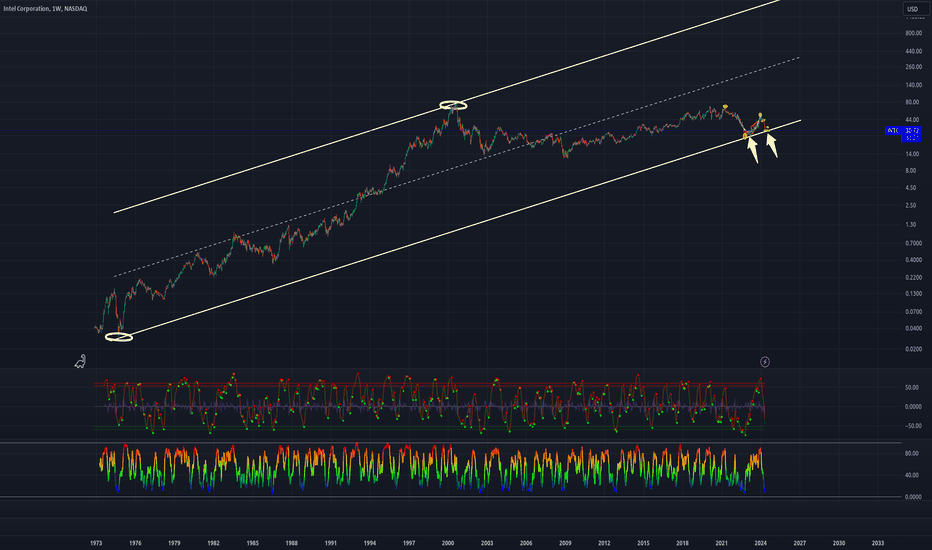This screenshot has height=550, width=932.
Task: Click the 2000 year on time axis
Action: (x=448, y=543)
